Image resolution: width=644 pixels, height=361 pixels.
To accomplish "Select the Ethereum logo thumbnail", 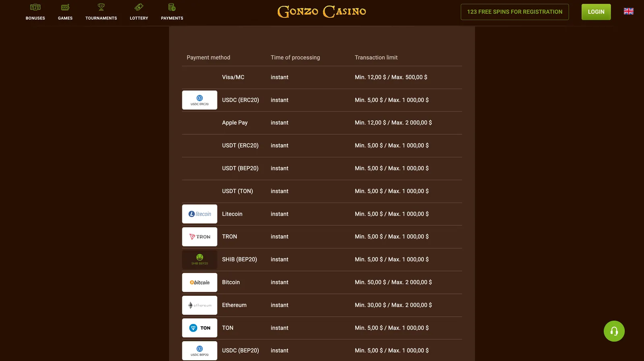I will [x=200, y=305].
